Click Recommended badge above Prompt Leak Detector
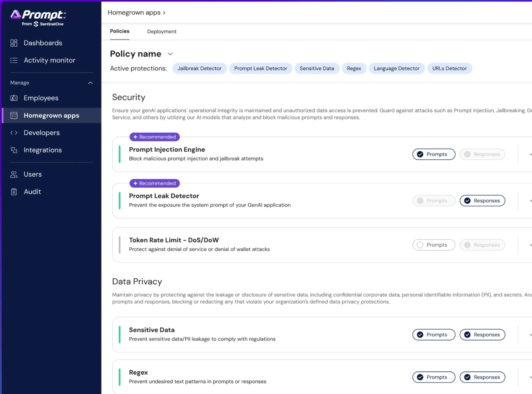 [154, 183]
